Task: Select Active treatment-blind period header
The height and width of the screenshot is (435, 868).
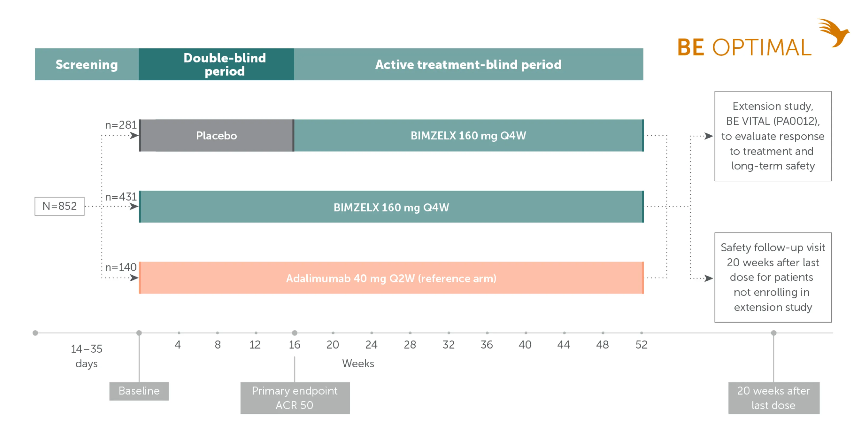Action: click(468, 65)
